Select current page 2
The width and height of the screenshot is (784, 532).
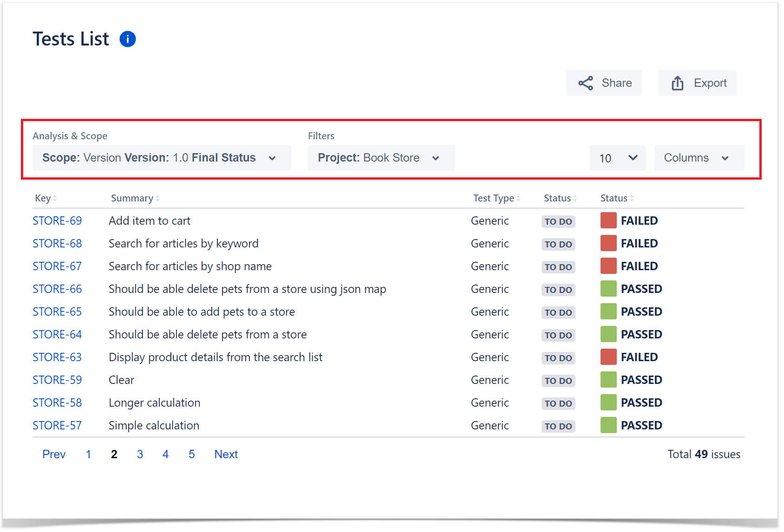tap(114, 454)
